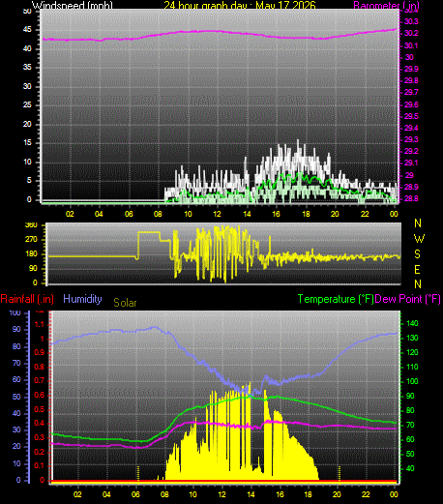Select the Dew Point (°F) legend label
The height and width of the screenshot is (504, 443).
407,299
